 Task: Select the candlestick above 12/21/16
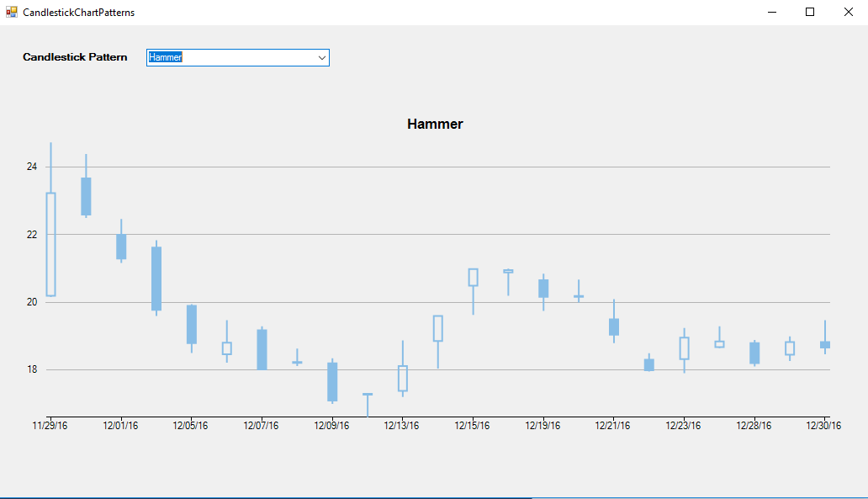pos(612,328)
